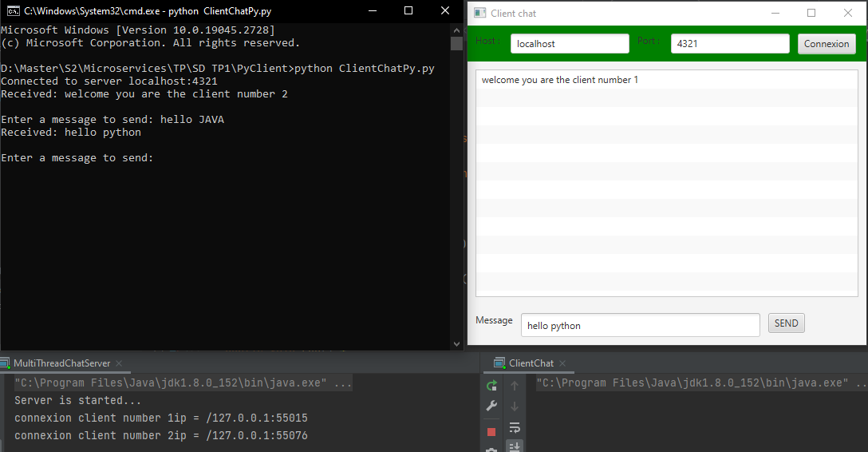The height and width of the screenshot is (452, 868).
Task: Focus the Port field containing 4321
Action: (x=730, y=44)
